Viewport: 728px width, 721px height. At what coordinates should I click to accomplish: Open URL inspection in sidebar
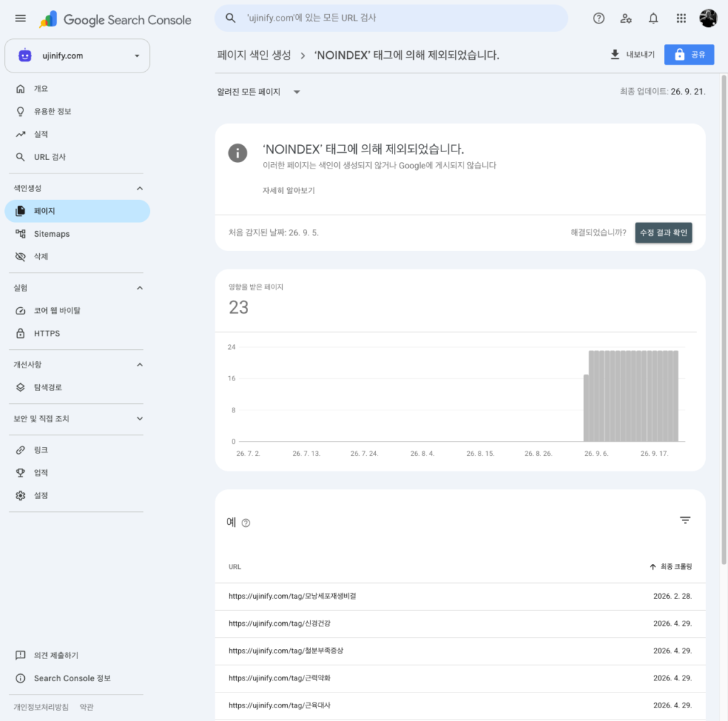(x=77, y=157)
